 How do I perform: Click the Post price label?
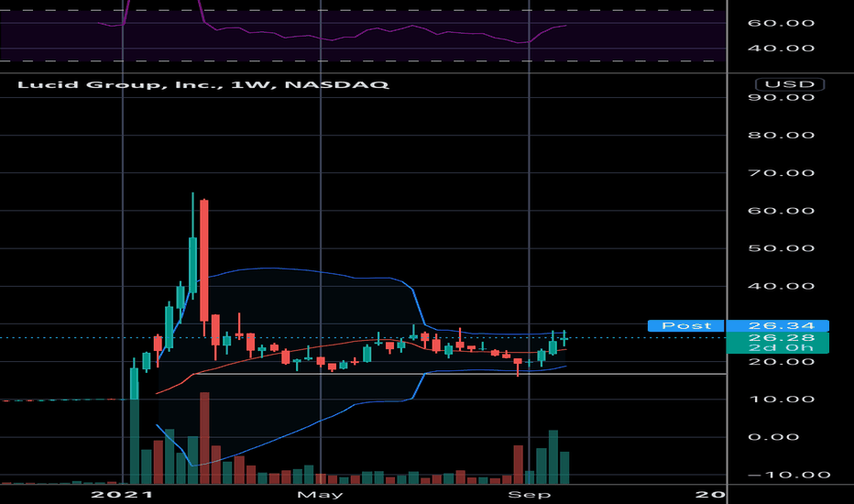(x=686, y=326)
